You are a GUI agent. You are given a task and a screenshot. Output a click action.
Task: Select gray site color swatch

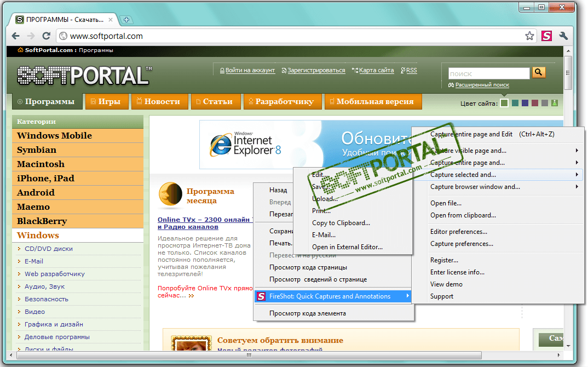(545, 103)
